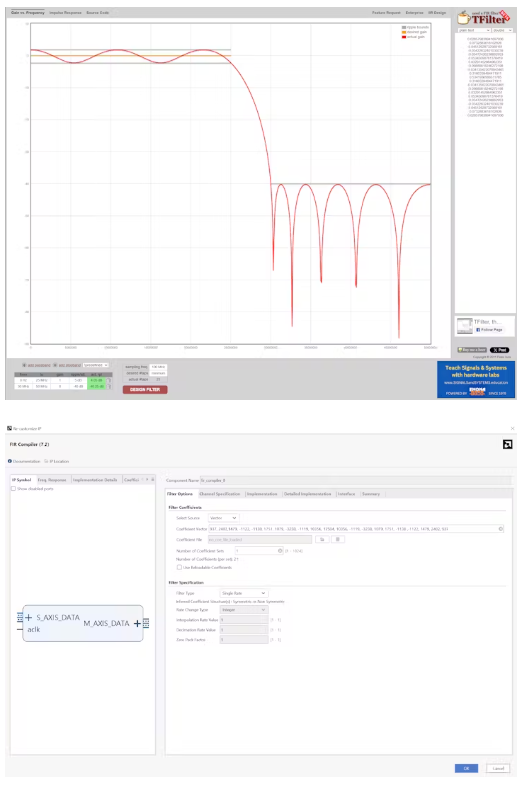
Task: Enable Show disabled ports checkbox
Action: click(14, 489)
